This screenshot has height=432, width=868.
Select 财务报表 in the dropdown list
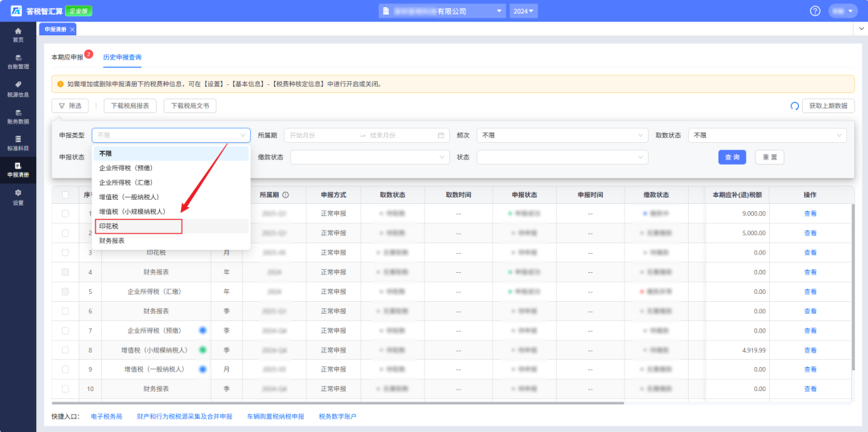[171, 241]
